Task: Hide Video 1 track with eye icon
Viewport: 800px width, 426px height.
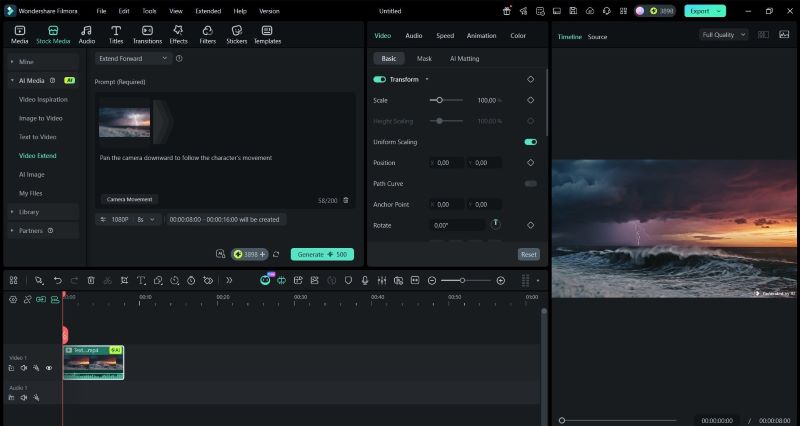Action: click(49, 368)
